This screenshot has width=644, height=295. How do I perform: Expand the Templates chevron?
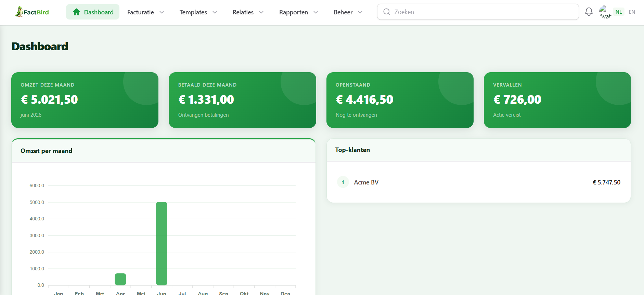pyautogui.click(x=215, y=12)
